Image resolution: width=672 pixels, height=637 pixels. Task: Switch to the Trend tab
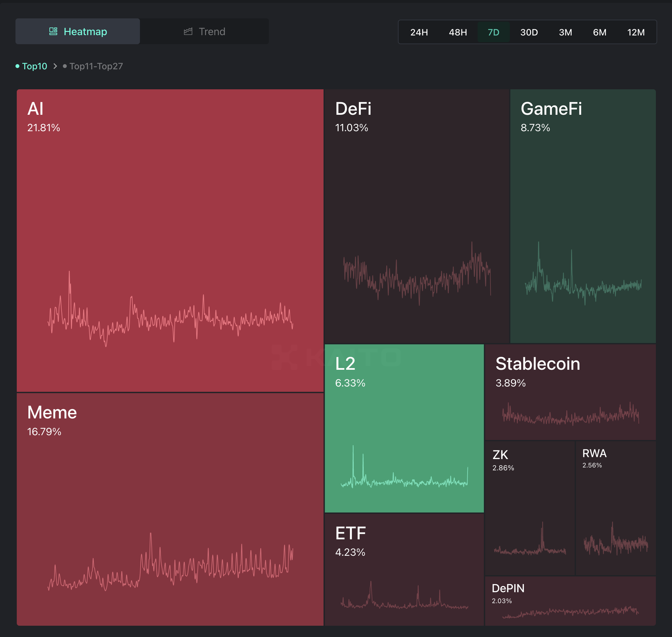coord(204,31)
